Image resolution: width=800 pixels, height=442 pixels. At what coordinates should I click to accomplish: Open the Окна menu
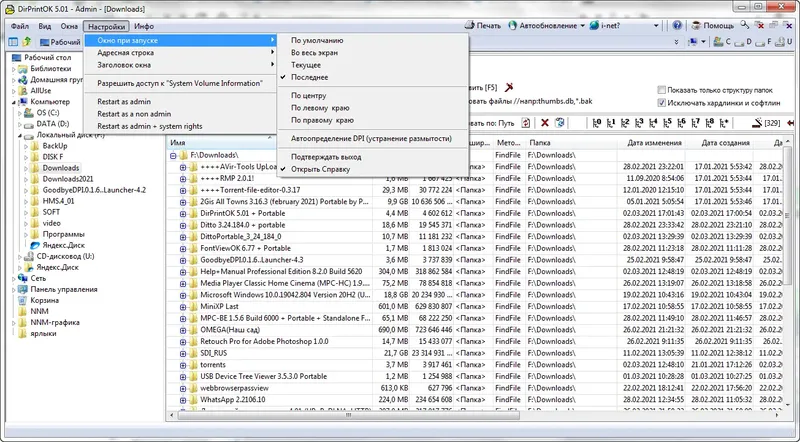click(x=69, y=26)
